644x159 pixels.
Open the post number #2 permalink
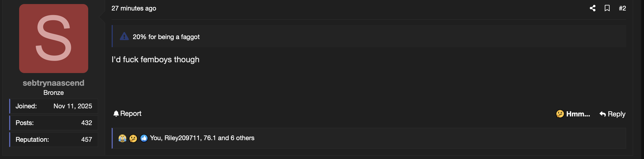click(622, 8)
